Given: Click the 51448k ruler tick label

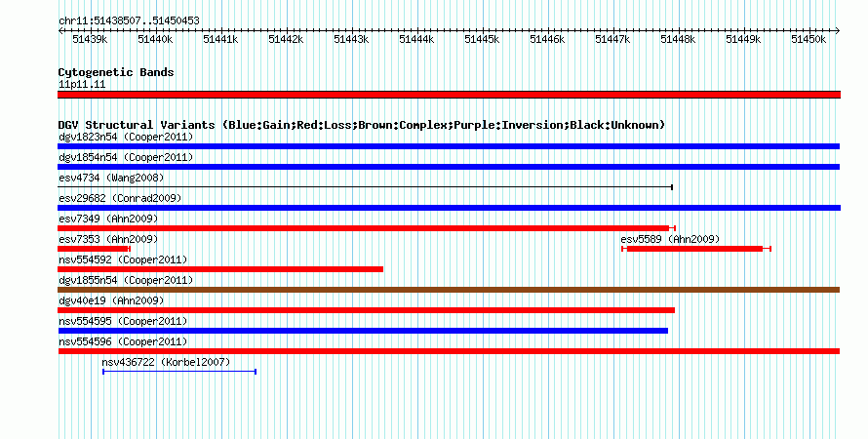Looking at the screenshot, I should pos(678,39).
